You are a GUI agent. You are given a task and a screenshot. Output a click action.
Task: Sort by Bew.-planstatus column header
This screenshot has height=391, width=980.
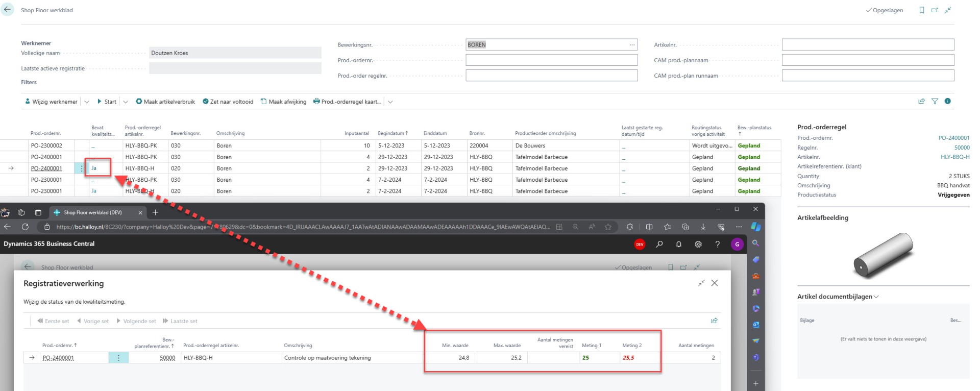point(754,131)
